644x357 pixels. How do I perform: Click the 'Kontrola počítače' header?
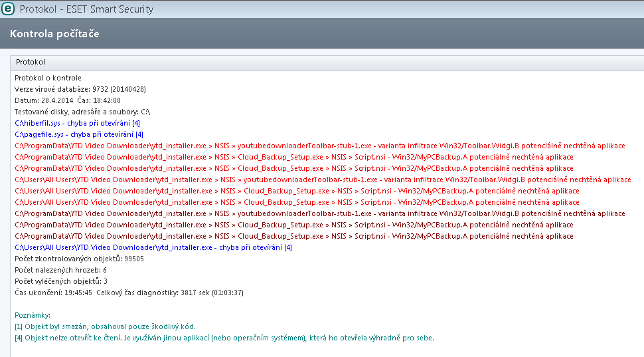(x=54, y=34)
